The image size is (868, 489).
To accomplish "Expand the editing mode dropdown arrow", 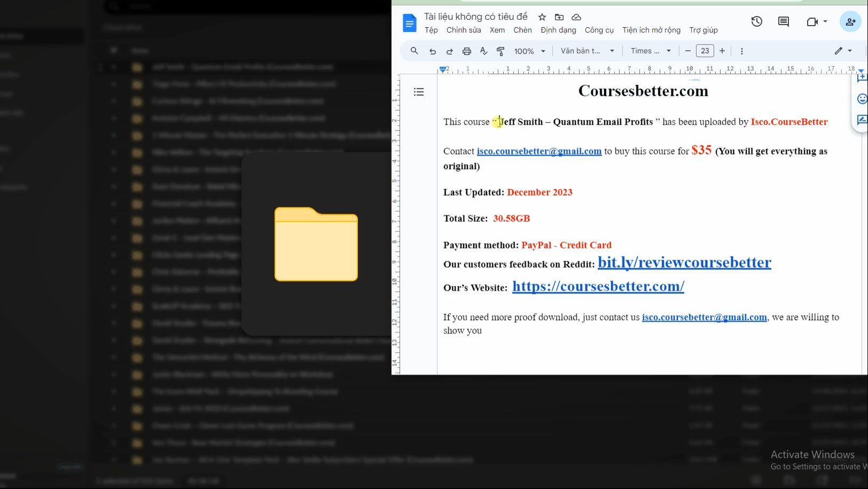I will pos(850,51).
